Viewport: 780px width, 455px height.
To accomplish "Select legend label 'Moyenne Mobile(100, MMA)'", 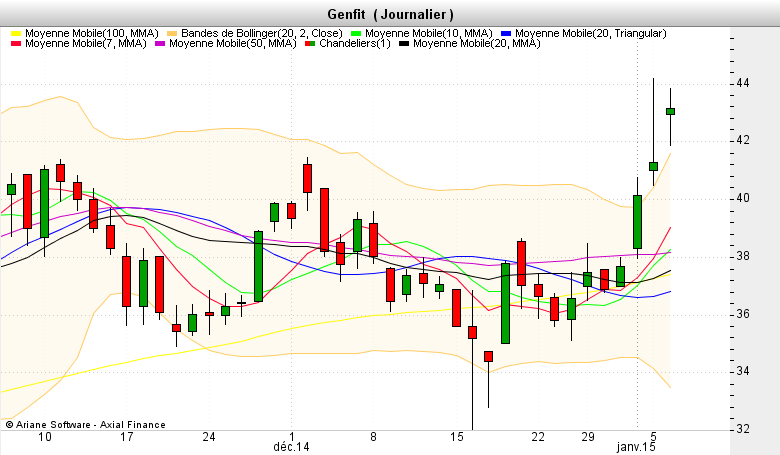I will click(x=92, y=33).
